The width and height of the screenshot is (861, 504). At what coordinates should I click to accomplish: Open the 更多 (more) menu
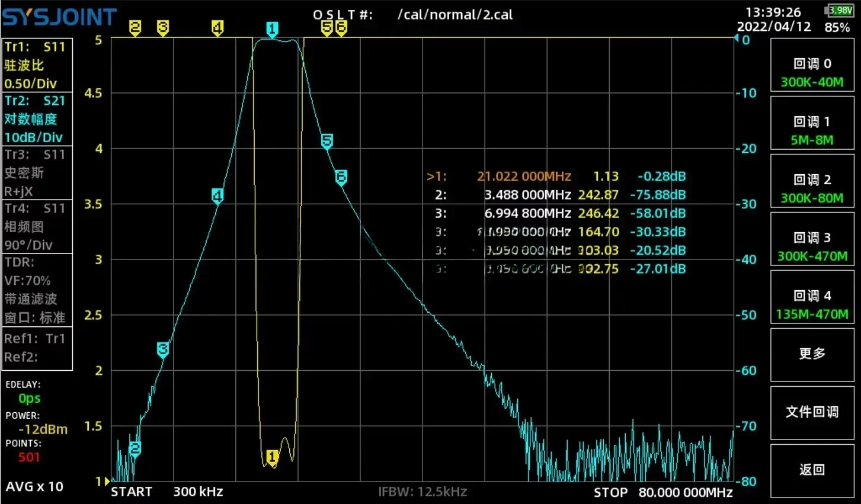tap(812, 354)
